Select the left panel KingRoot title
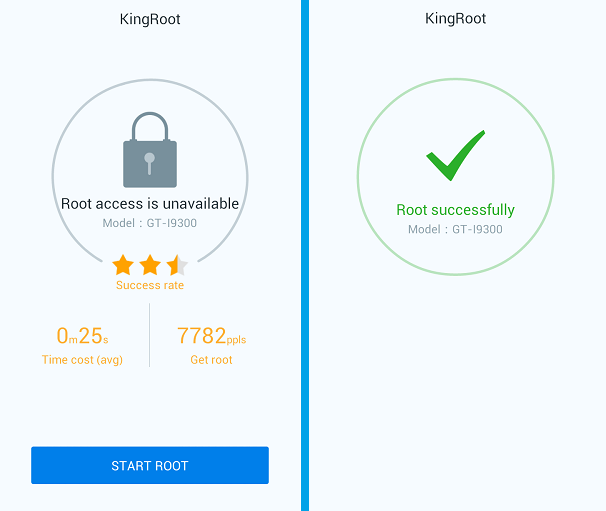This screenshot has height=511, width=606. (150, 19)
